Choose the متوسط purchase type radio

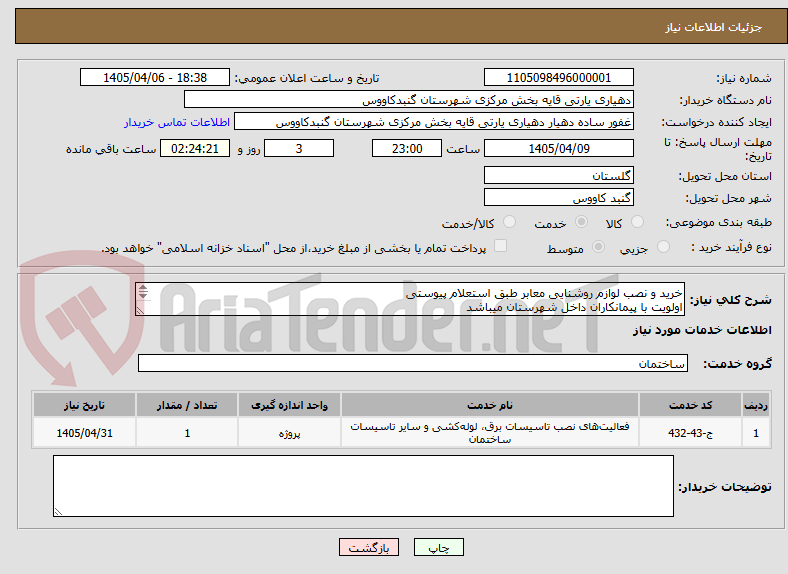tap(599, 246)
